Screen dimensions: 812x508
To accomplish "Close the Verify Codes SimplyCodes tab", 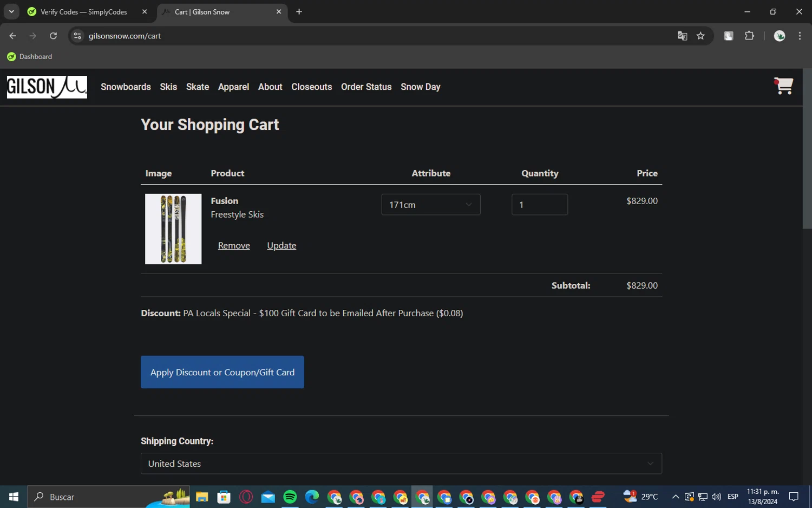I will pyautogui.click(x=145, y=11).
